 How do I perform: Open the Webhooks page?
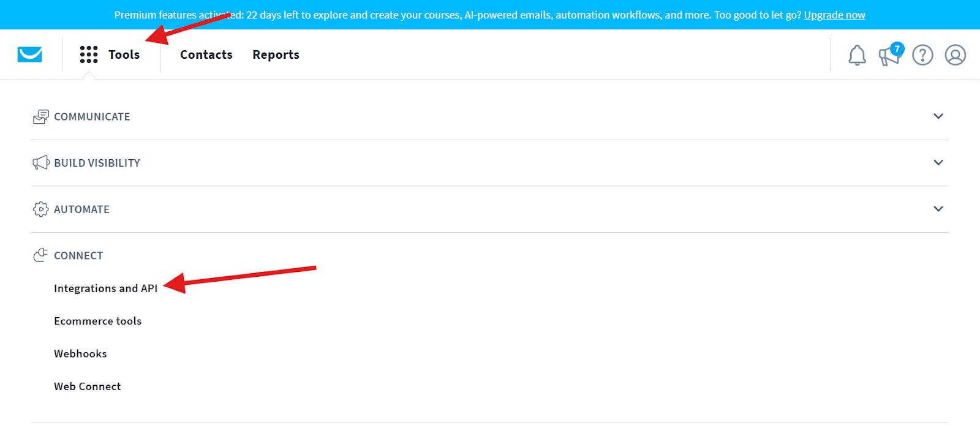80,354
